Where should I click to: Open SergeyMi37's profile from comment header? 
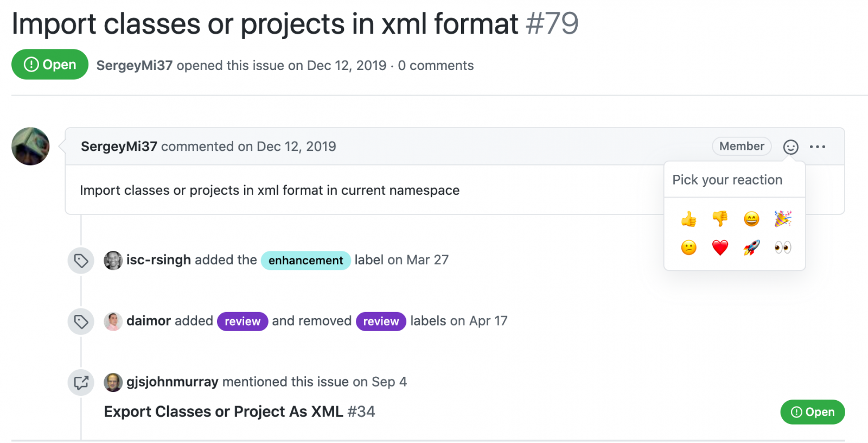(x=119, y=147)
